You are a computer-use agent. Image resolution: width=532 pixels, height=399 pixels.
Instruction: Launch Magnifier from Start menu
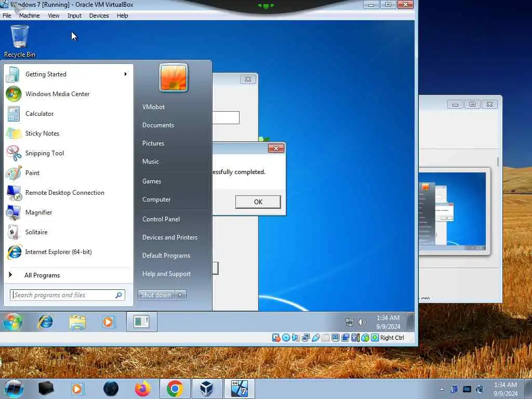tap(68, 212)
